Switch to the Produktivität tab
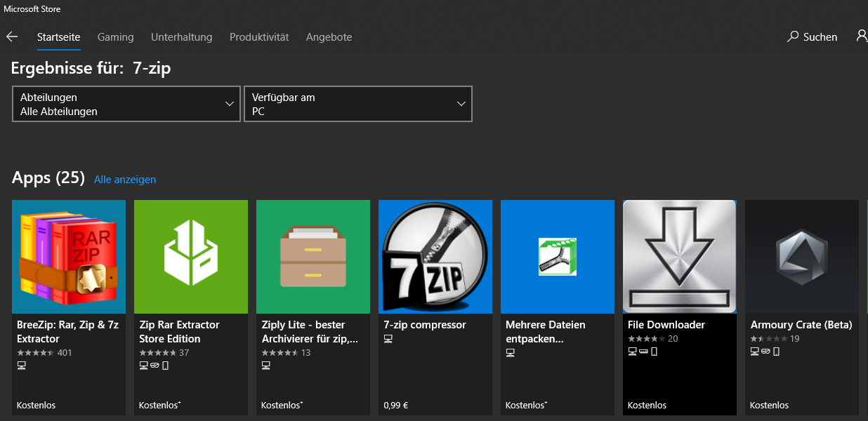The width and height of the screenshot is (868, 421). tap(259, 37)
